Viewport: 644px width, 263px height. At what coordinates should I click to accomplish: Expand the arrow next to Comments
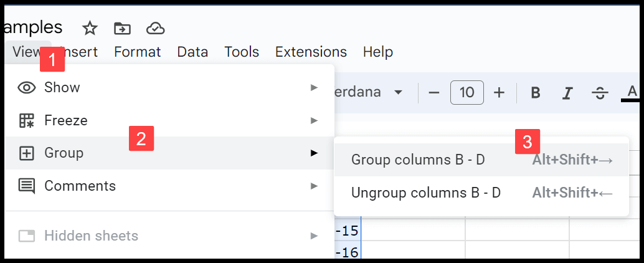click(x=314, y=186)
